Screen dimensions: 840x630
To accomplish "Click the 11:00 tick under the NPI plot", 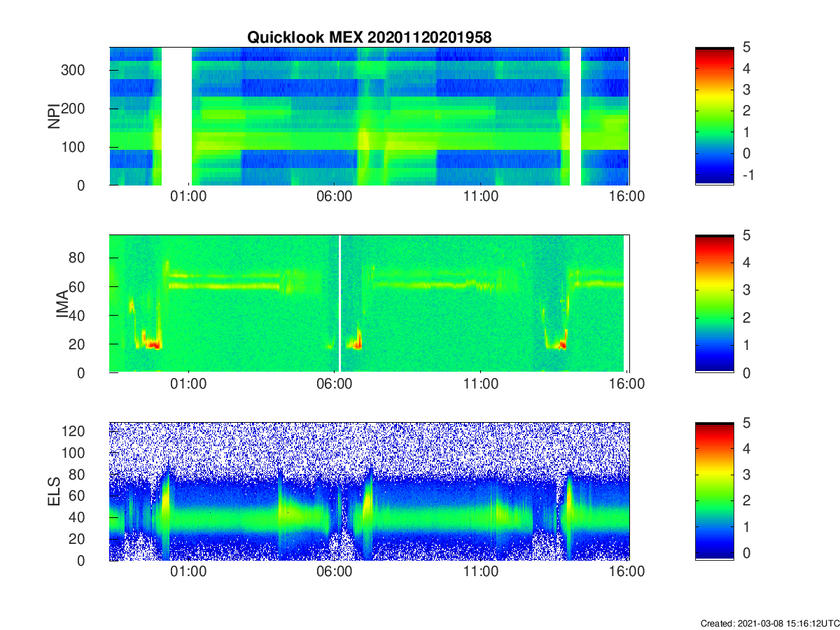I will 481,197.
